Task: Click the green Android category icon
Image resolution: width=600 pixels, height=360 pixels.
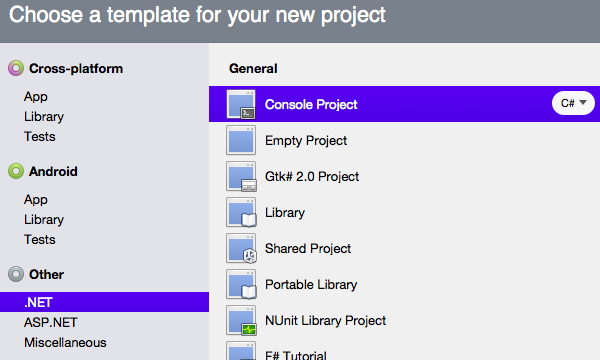Action: [x=16, y=171]
